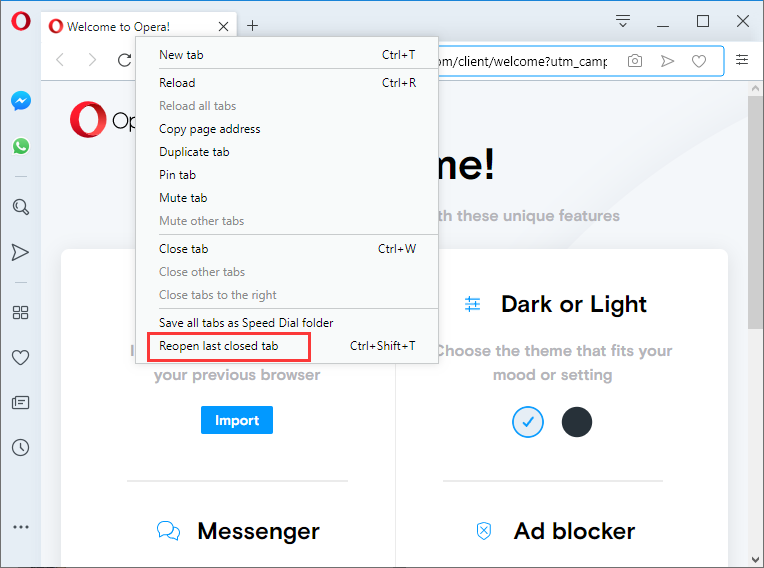Choose Save all tabs as Speed Dial folder
This screenshot has height=568, width=764.
click(287, 322)
